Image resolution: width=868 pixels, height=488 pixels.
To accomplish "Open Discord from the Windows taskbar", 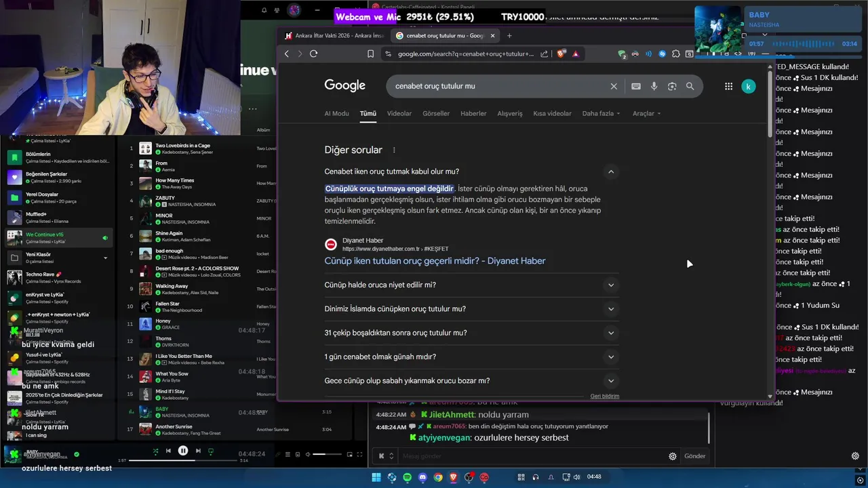I will [422, 477].
